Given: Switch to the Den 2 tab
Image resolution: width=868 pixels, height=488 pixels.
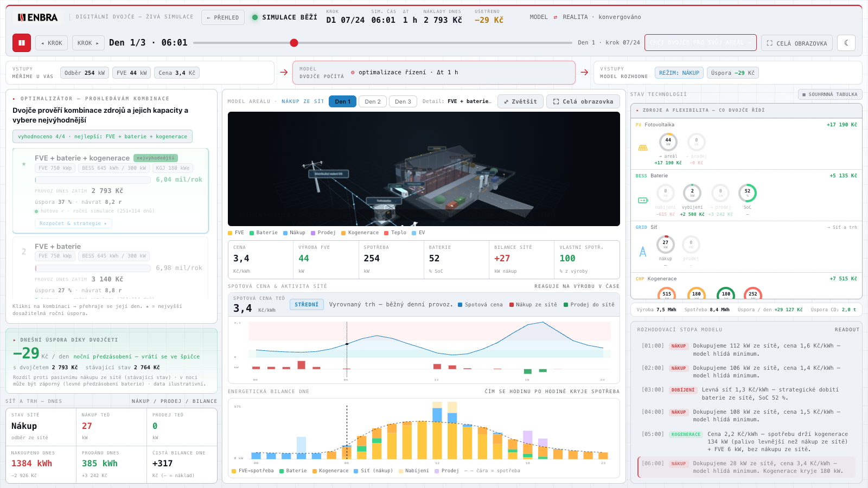Looking at the screenshot, I should [x=373, y=101].
